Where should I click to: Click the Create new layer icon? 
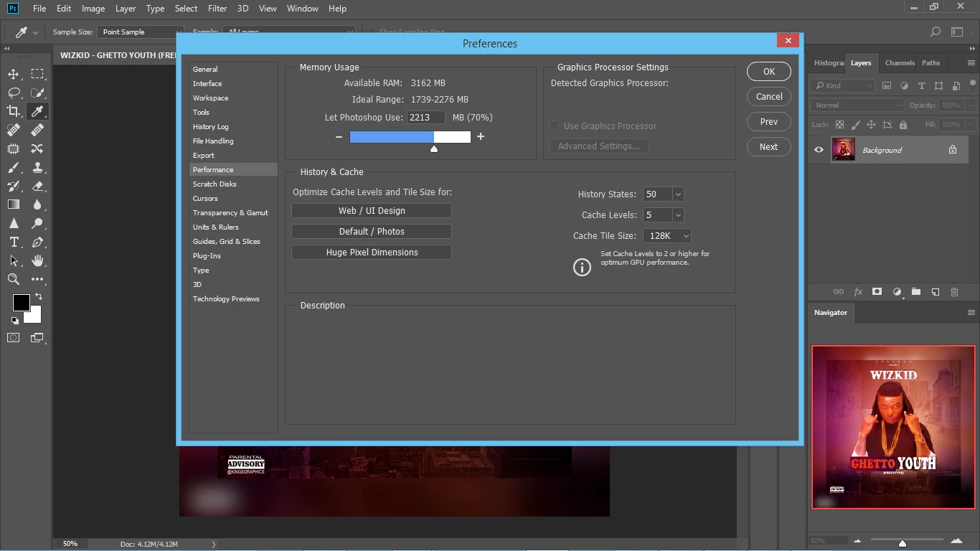936,292
